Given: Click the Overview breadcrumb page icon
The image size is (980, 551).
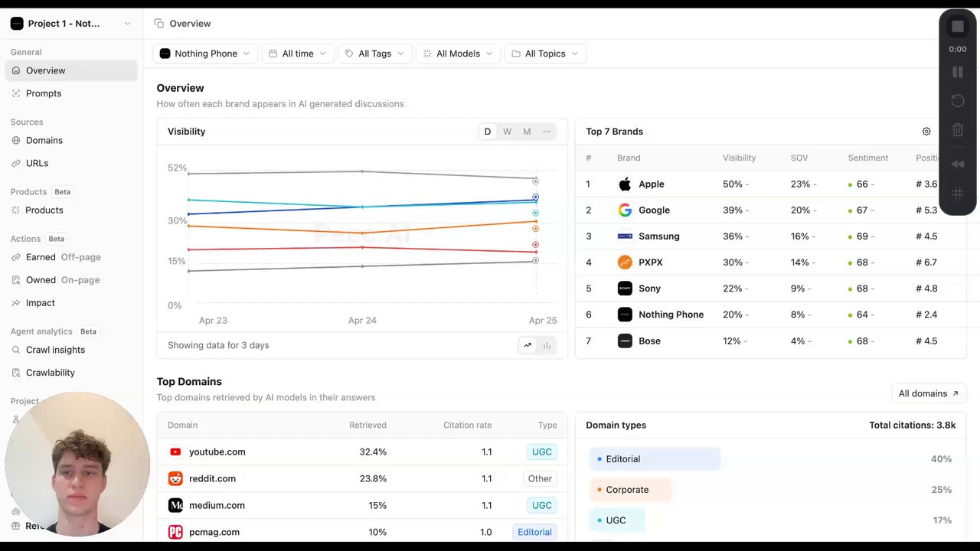Looking at the screenshot, I should coord(158,24).
